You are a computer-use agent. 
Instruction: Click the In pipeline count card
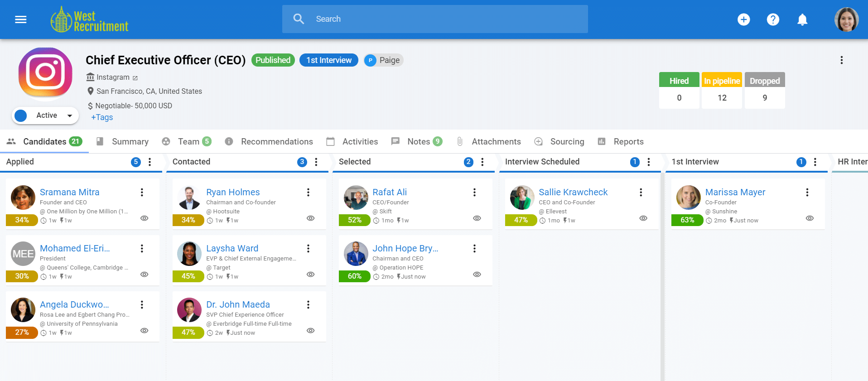pyautogui.click(x=722, y=90)
